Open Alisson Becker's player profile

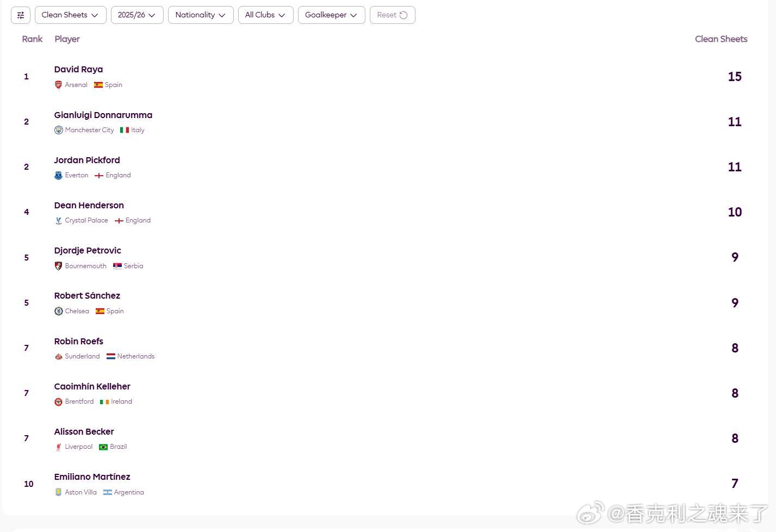[x=84, y=432]
